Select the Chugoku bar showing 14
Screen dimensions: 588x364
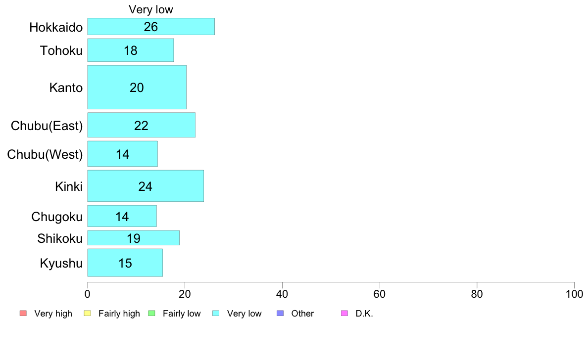pyautogui.click(x=122, y=216)
